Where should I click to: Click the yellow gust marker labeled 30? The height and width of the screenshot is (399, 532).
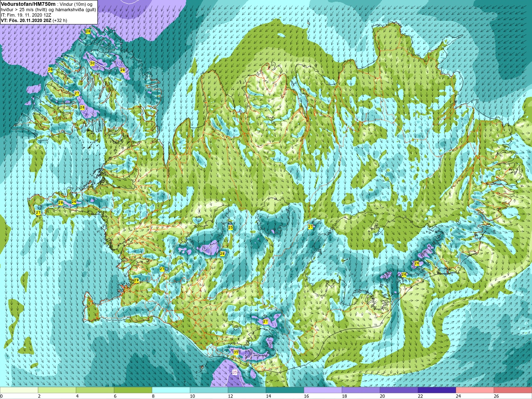(x=92, y=63)
